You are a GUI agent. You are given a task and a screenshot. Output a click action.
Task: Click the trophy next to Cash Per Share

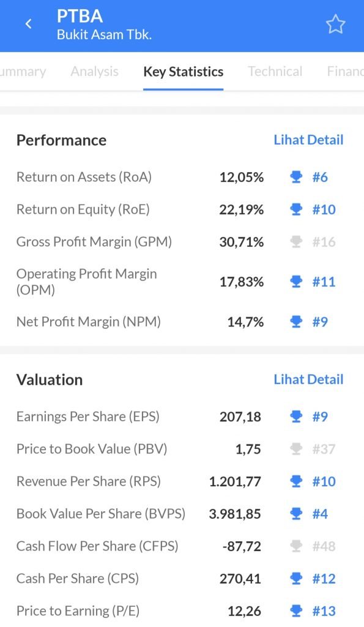[296, 578]
